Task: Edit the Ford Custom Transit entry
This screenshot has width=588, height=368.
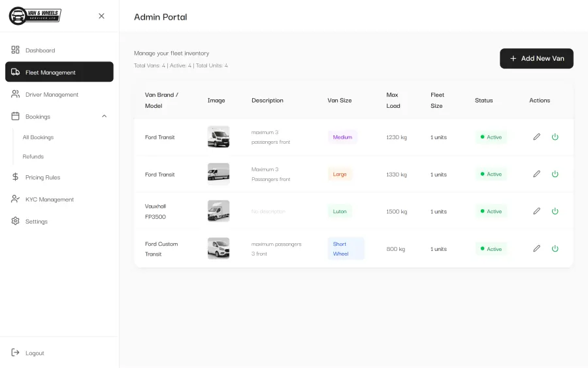Action: (x=536, y=248)
